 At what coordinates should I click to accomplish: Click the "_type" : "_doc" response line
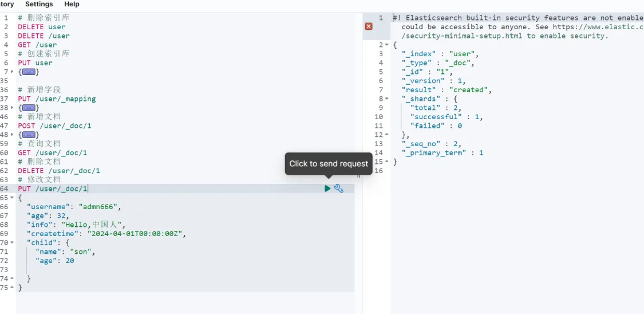pos(438,63)
